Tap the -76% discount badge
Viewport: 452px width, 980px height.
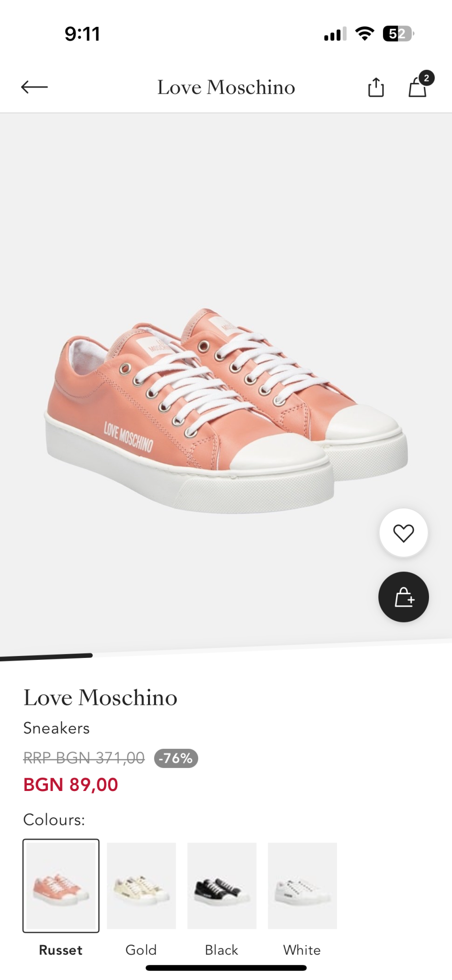click(176, 758)
